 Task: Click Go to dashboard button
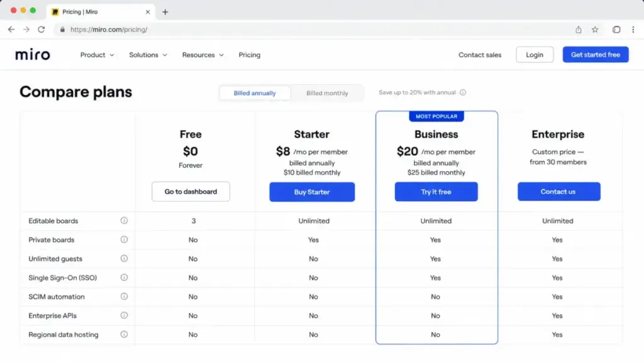click(x=191, y=192)
